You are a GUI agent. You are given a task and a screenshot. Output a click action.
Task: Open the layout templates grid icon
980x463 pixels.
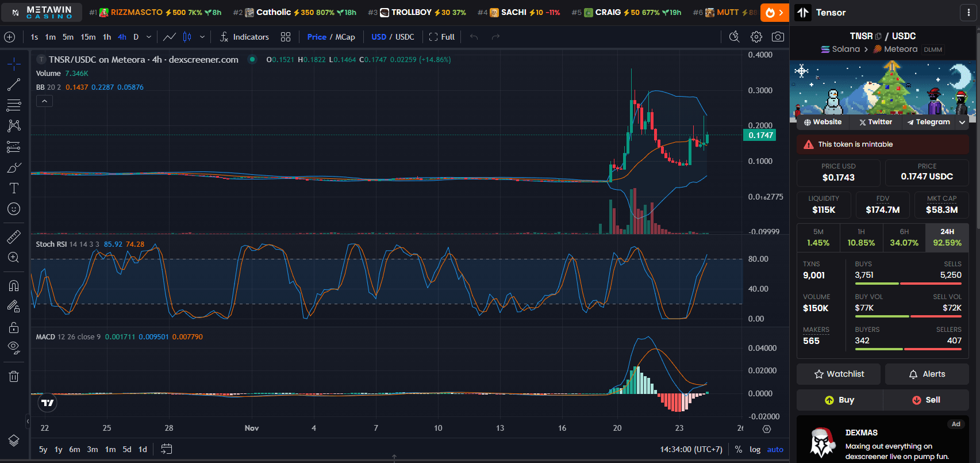(x=286, y=37)
